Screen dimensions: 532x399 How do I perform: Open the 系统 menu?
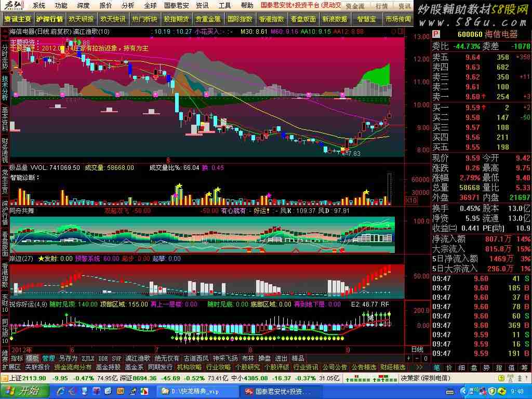click(39, 5)
